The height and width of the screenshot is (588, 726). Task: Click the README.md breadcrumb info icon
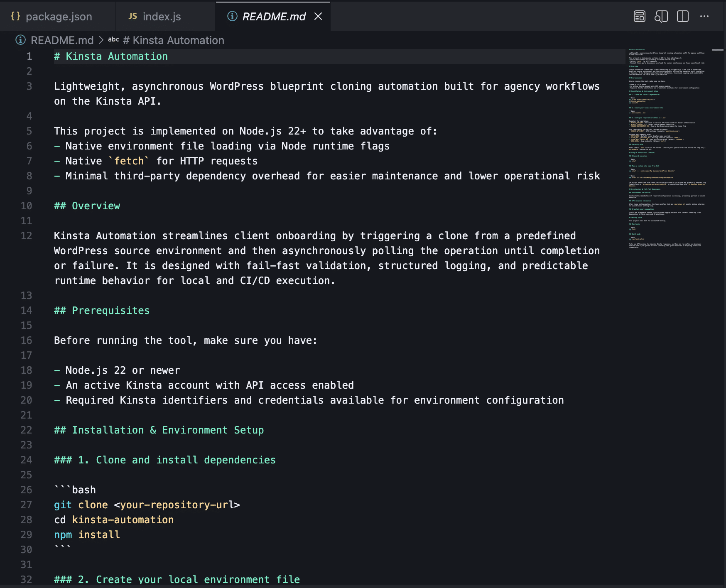20,40
